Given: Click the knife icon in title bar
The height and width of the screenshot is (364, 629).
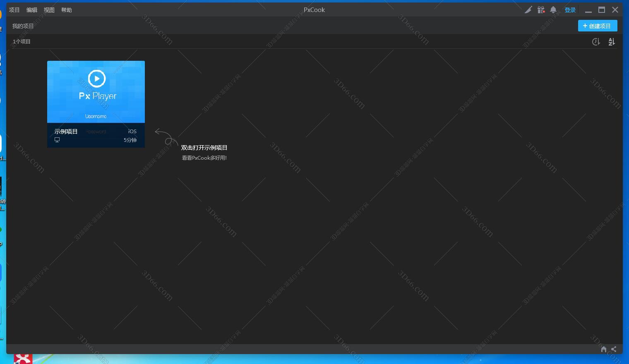Looking at the screenshot, I should (528, 10).
